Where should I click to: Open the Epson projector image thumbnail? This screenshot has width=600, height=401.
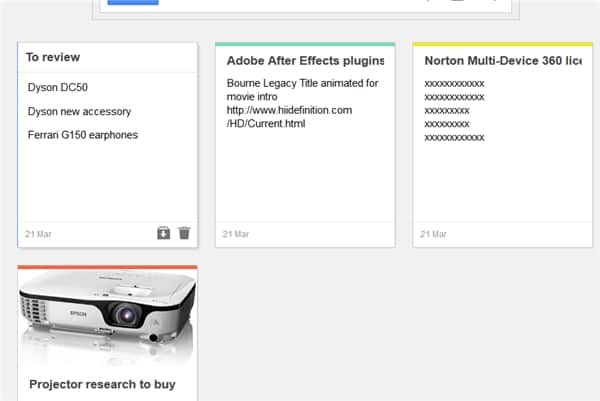click(x=108, y=318)
